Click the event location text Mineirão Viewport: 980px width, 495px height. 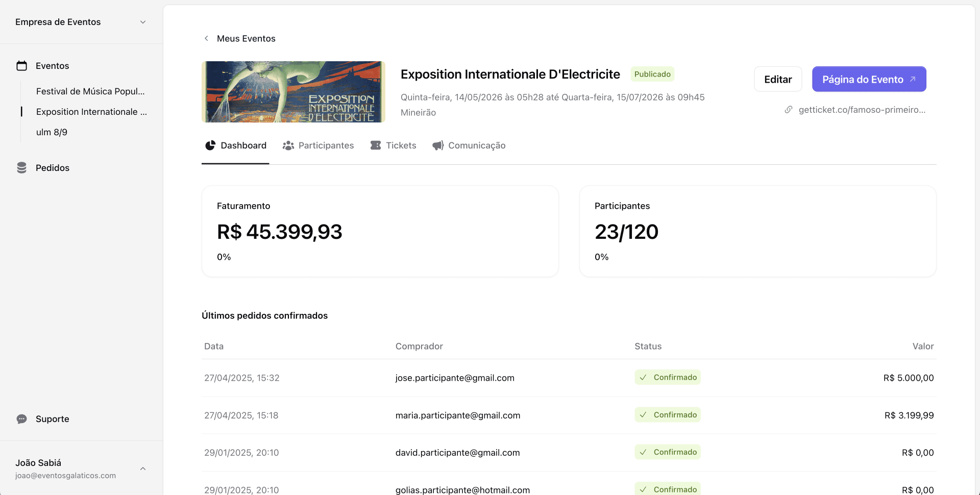(x=418, y=113)
